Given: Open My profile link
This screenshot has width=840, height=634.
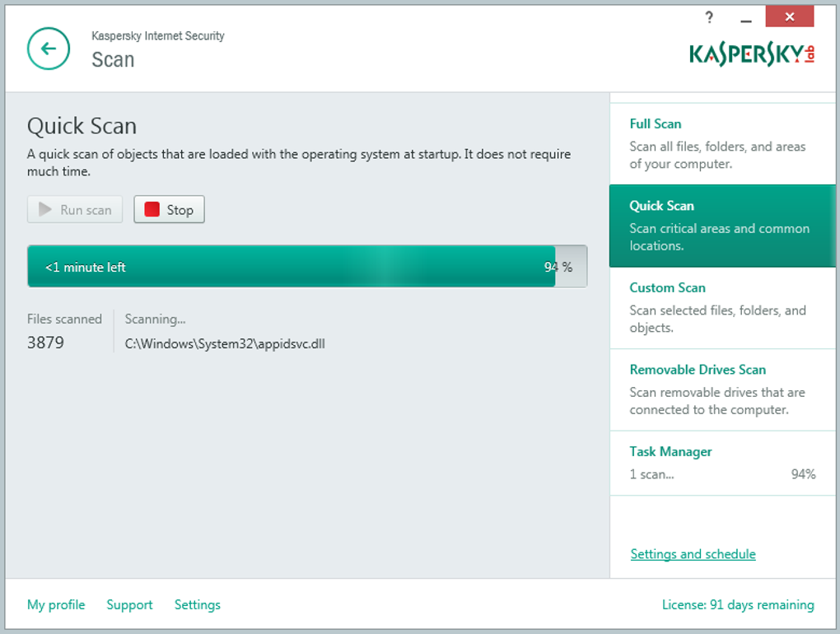Looking at the screenshot, I should [x=56, y=605].
